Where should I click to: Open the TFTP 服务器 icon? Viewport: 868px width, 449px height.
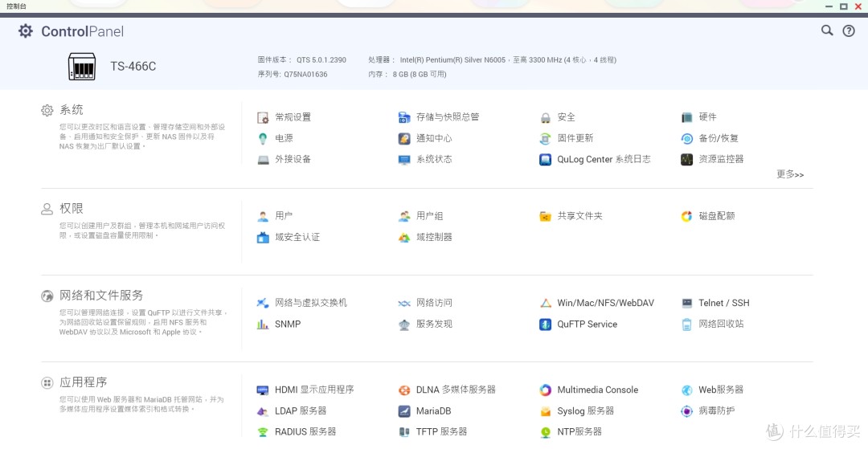(x=404, y=432)
